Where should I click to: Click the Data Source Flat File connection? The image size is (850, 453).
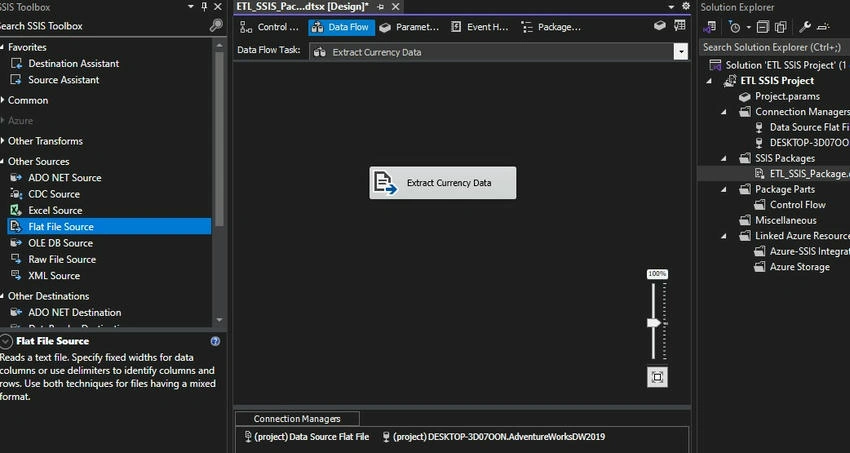pyautogui.click(x=307, y=437)
